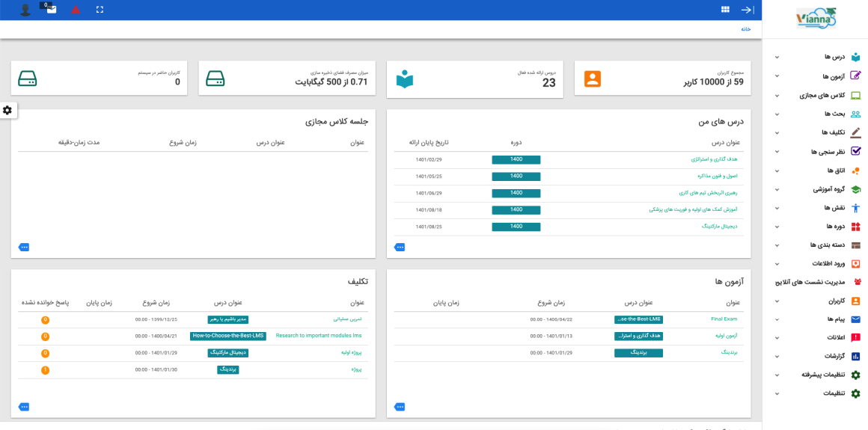The image size is (868, 430).
Task: Open the دیجیتال مارکتینگ course link
Action: click(x=719, y=227)
